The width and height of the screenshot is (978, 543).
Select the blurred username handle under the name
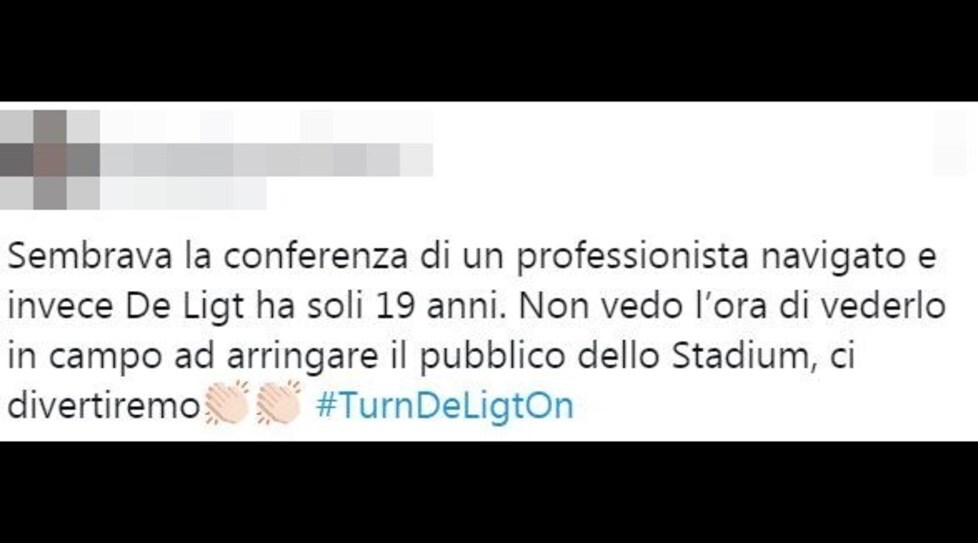pyautogui.click(x=183, y=193)
